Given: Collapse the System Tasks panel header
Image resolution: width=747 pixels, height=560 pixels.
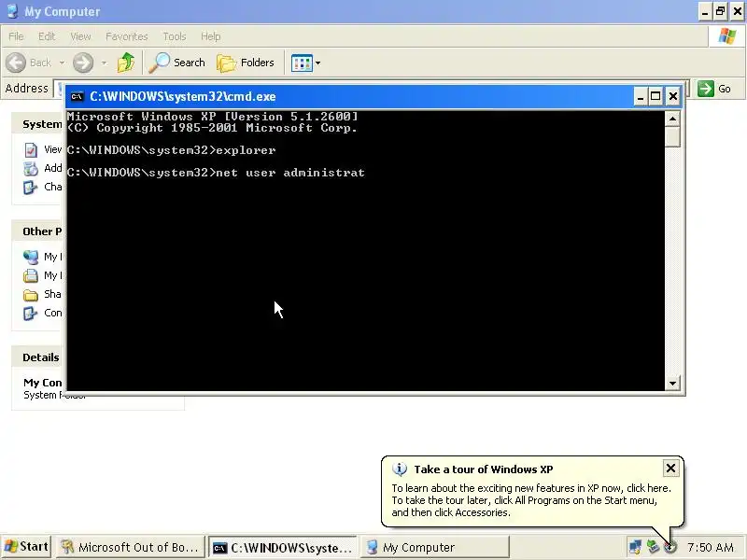Looking at the screenshot, I should 38,124.
